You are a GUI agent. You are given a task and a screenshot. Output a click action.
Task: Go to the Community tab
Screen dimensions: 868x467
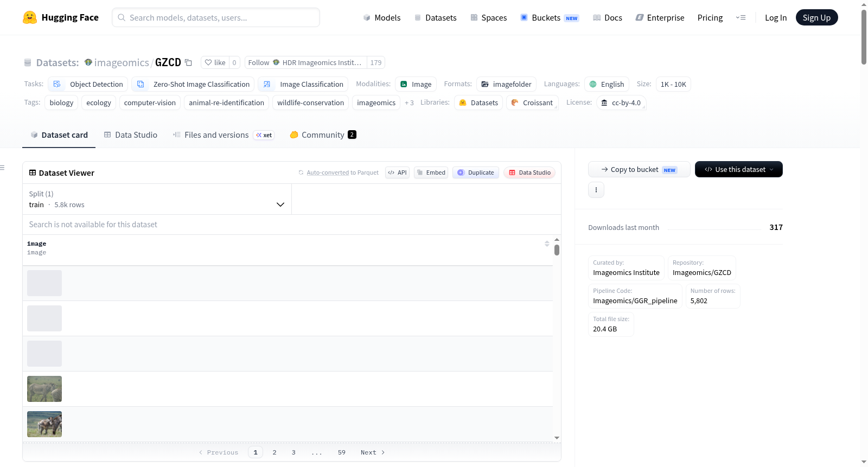pyautogui.click(x=323, y=135)
